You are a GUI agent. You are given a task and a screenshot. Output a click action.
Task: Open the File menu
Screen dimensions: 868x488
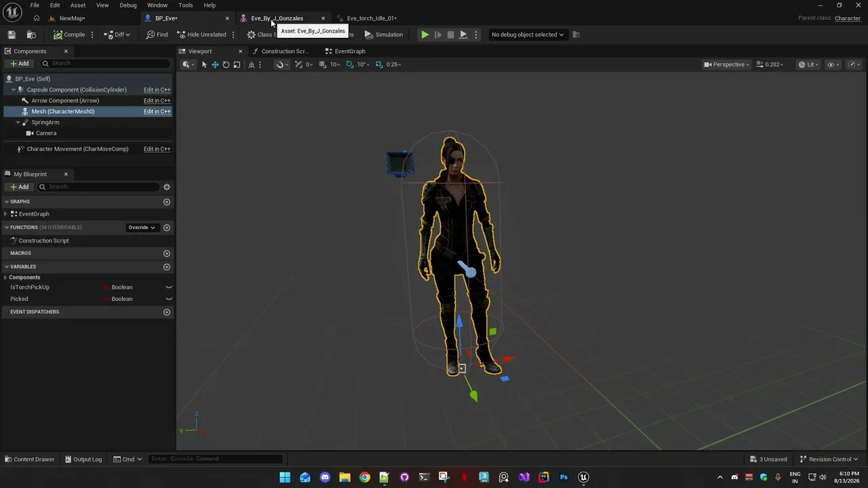pyautogui.click(x=35, y=5)
